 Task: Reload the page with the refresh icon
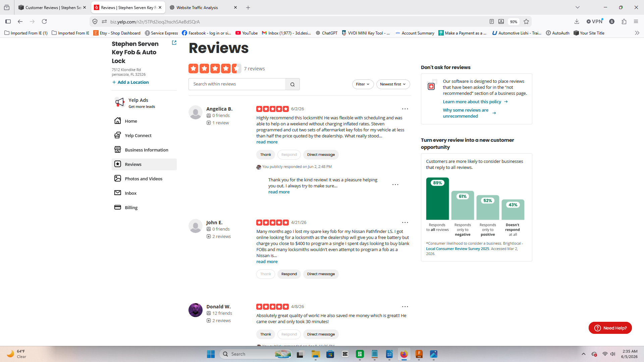tap(44, 21)
